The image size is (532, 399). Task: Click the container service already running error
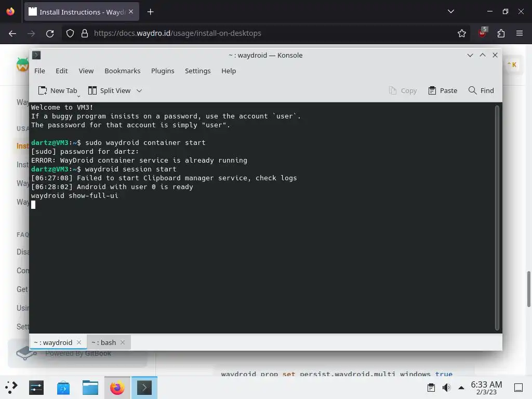tap(139, 161)
